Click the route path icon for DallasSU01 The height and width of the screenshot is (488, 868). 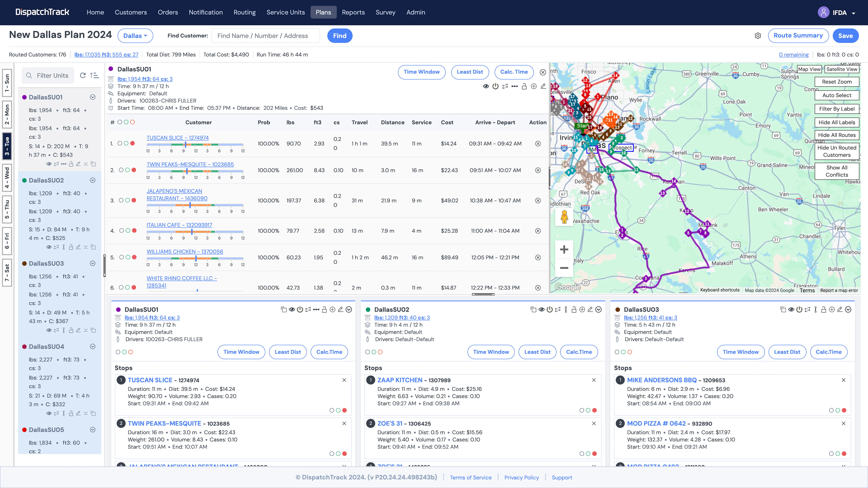pyautogui.click(x=515, y=86)
